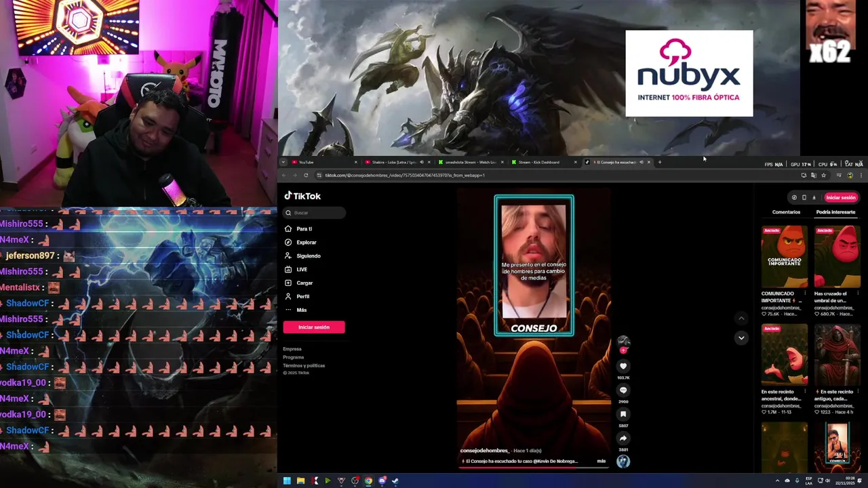Open 'Programa' footer link

click(x=294, y=357)
